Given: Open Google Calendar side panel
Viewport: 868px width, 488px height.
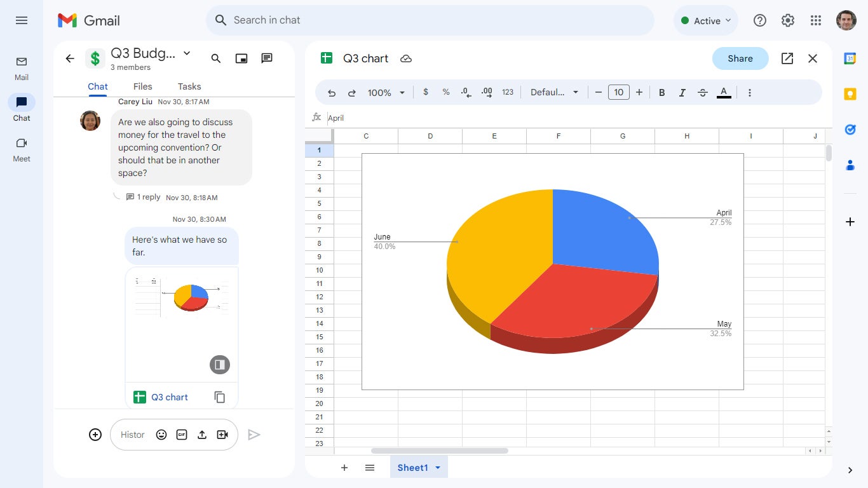Looking at the screenshot, I should click(x=850, y=58).
